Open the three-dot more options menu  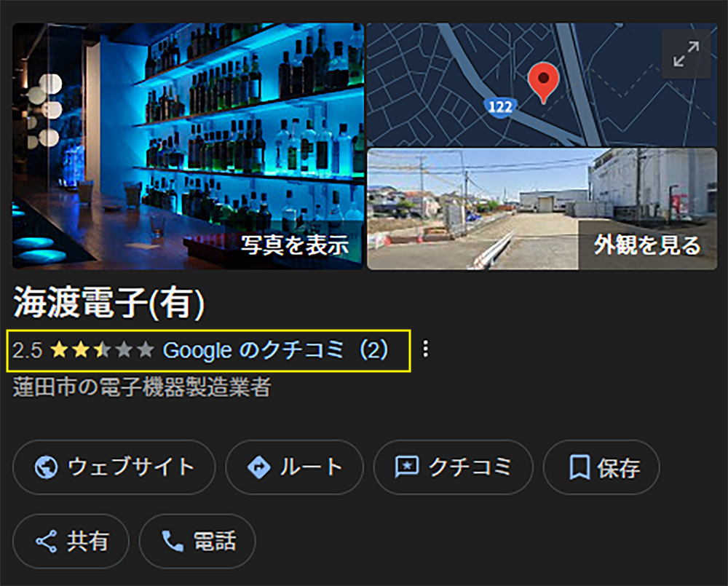[425, 349]
